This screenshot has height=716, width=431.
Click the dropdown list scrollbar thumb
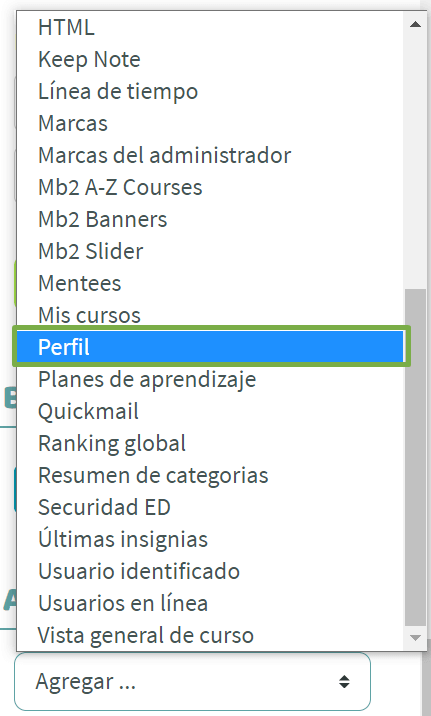pos(415,458)
